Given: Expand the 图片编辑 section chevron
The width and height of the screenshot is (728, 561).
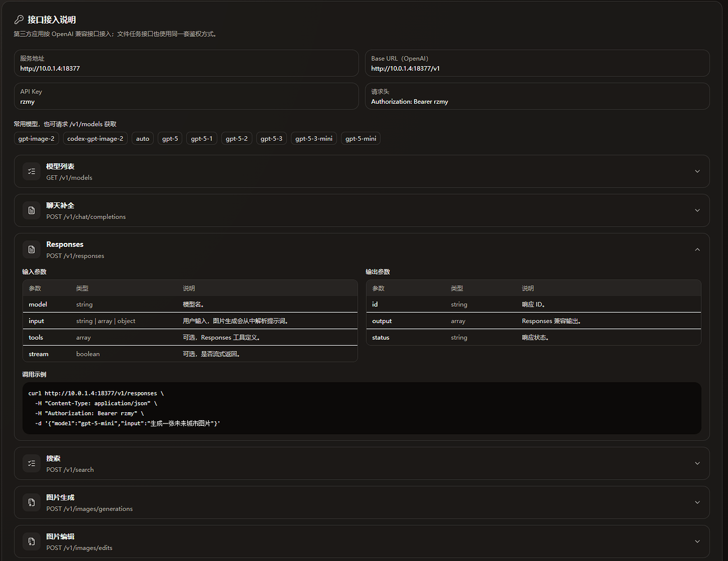Looking at the screenshot, I should click(x=697, y=541).
